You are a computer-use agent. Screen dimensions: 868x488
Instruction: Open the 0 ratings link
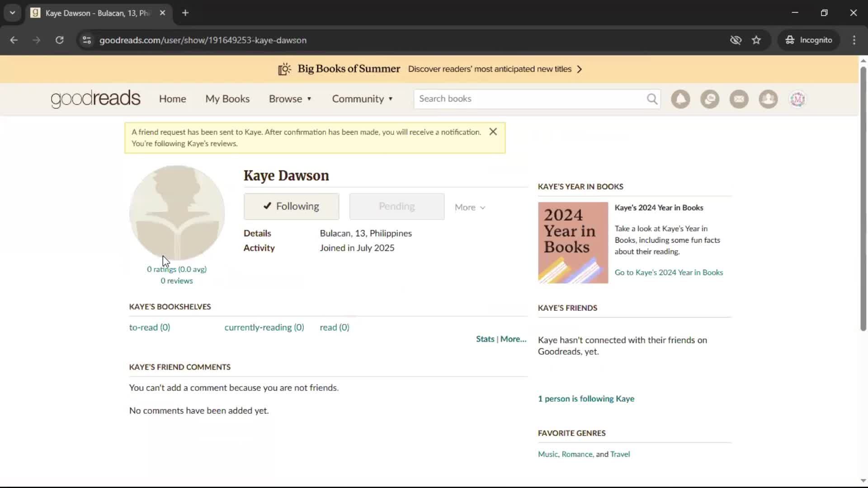tap(161, 269)
